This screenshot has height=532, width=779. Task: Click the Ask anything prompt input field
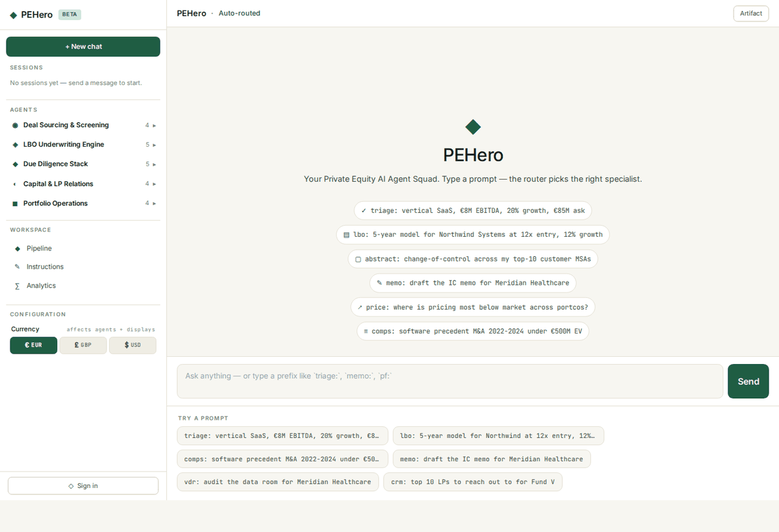(x=449, y=381)
